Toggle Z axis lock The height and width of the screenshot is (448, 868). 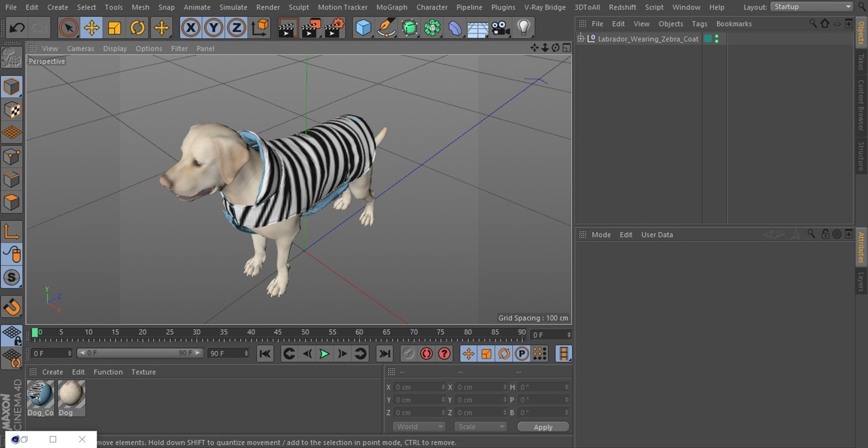tap(236, 28)
